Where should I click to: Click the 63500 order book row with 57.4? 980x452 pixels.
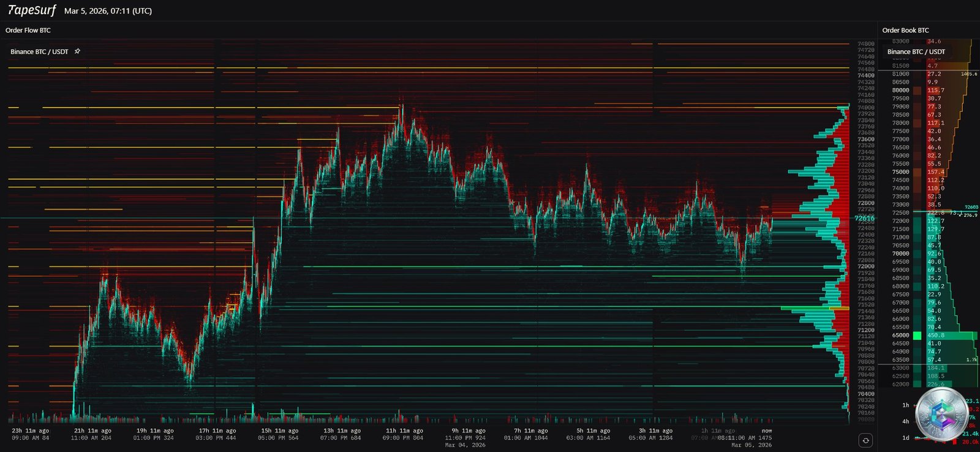click(x=929, y=360)
